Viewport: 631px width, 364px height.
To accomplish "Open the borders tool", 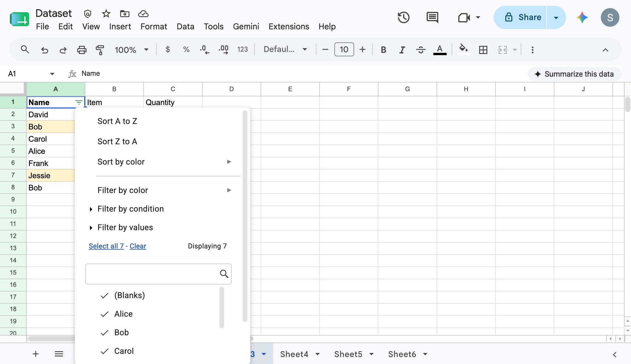I will pos(483,50).
